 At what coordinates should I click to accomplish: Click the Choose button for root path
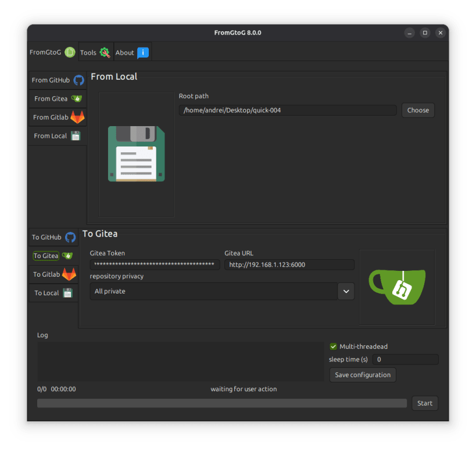[x=418, y=110]
